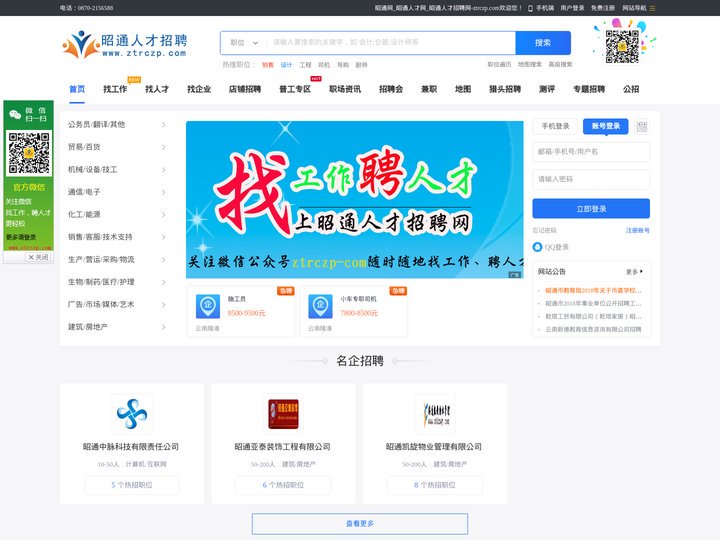Click the 找工作聘人才 banner image
Screen dimensions: 720x540
click(x=354, y=200)
